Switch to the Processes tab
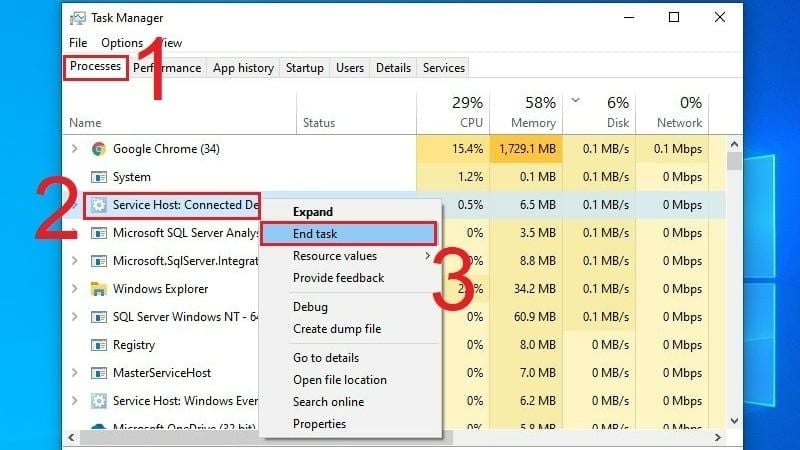The width and height of the screenshot is (800, 450). coord(95,67)
